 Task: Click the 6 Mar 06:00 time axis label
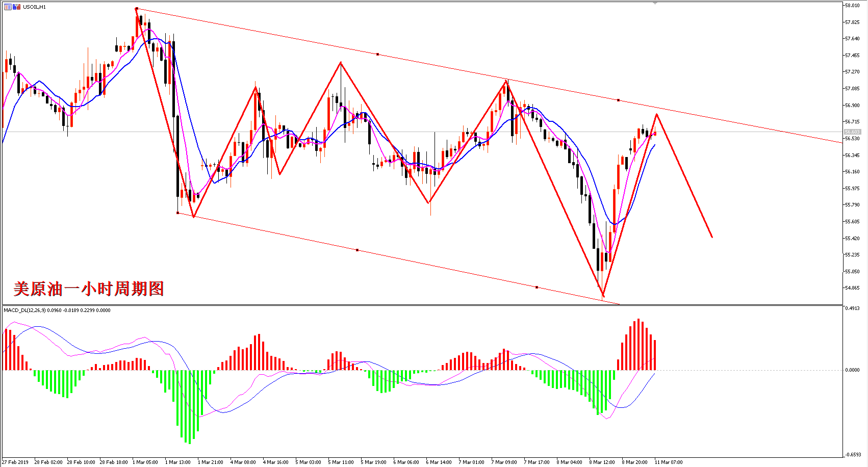pyautogui.click(x=406, y=462)
